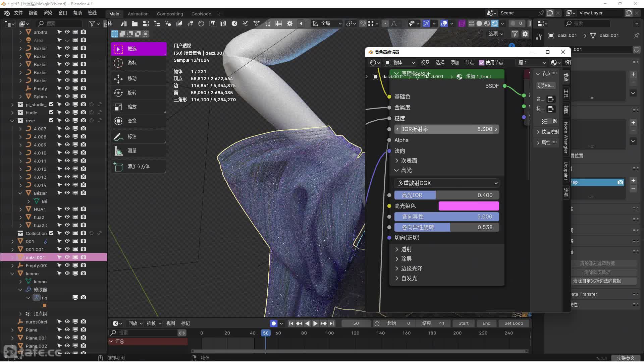The height and width of the screenshot is (362, 644).
Task: Click the anisotropic rotation slider
Action: [x=446, y=227]
